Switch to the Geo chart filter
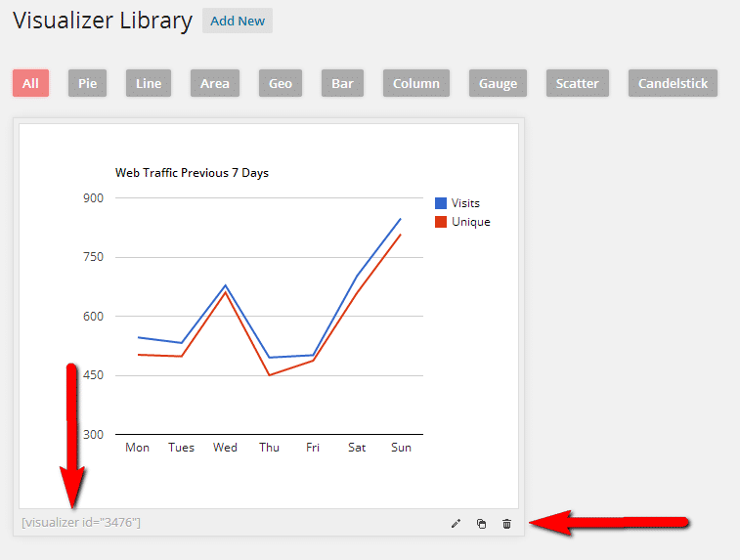This screenshot has height=560, width=740. tap(281, 83)
